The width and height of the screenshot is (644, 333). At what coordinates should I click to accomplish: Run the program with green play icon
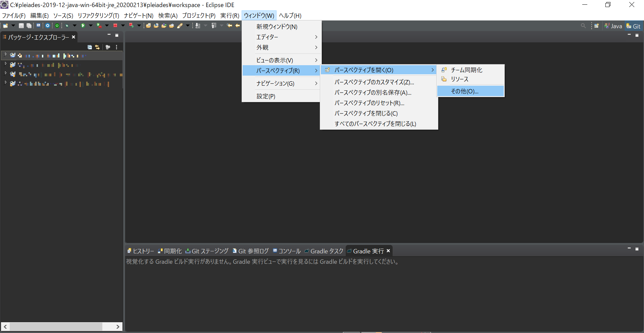(83, 26)
